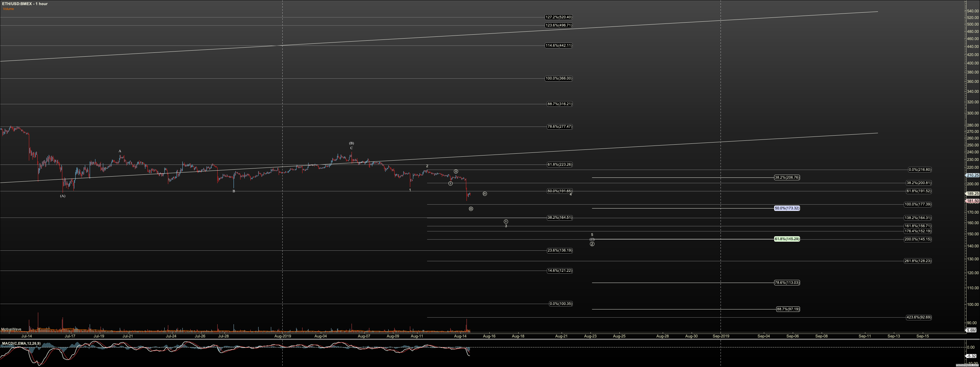
Task: Click the Aug-2019 date on time axis
Action: pyautogui.click(x=283, y=336)
